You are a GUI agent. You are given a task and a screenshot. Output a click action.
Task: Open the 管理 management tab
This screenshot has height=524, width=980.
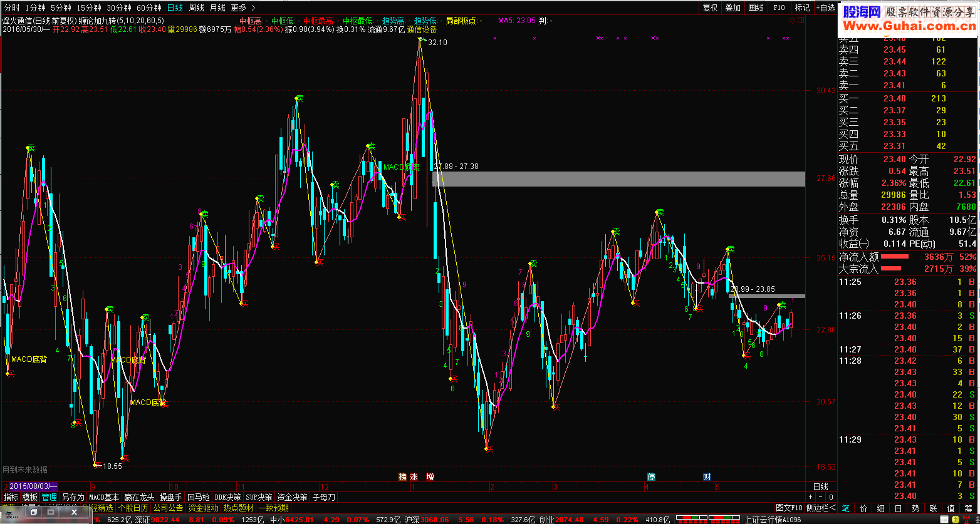tap(49, 497)
